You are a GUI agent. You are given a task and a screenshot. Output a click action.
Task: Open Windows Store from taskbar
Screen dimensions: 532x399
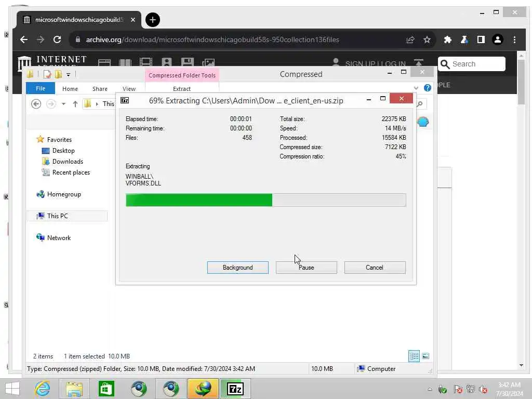coord(106,389)
